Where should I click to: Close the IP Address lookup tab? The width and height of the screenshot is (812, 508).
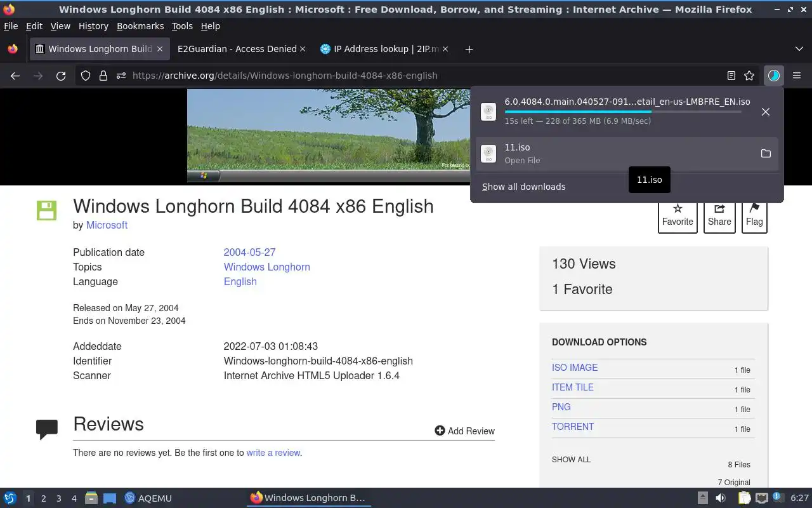tap(445, 49)
